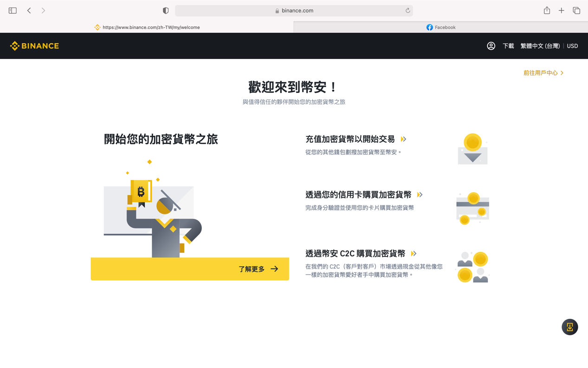Click the 了解更多 yellow button
This screenshot has height=368, width=588.
(x=190, y=269)
